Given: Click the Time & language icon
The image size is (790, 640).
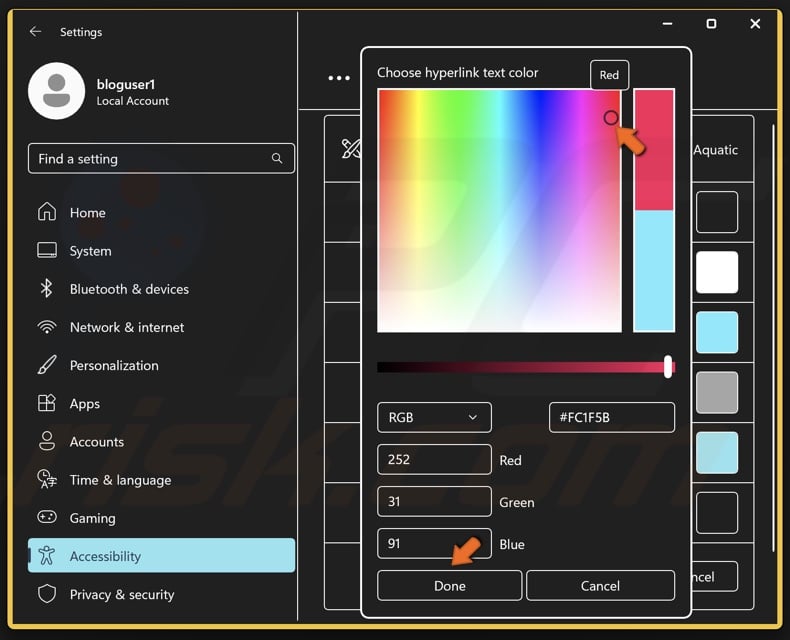Looking at the screenshot, I should click(x=47, y=479).
